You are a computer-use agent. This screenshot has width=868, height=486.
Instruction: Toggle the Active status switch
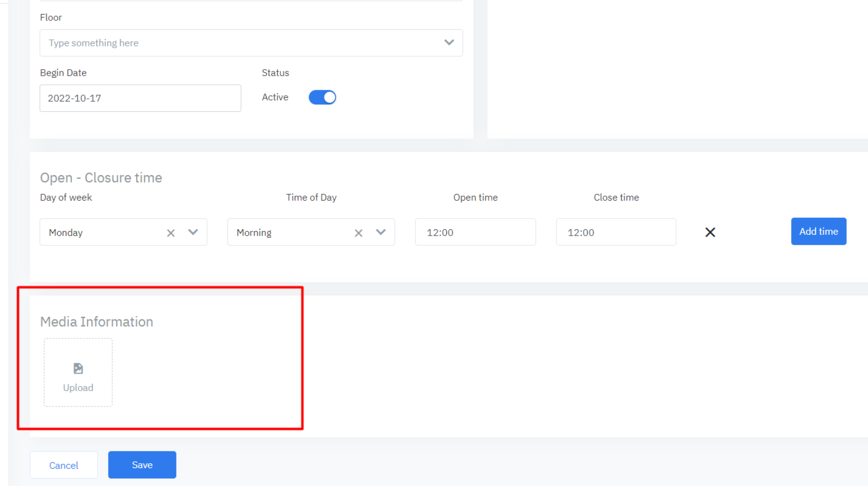coord(322,97)
